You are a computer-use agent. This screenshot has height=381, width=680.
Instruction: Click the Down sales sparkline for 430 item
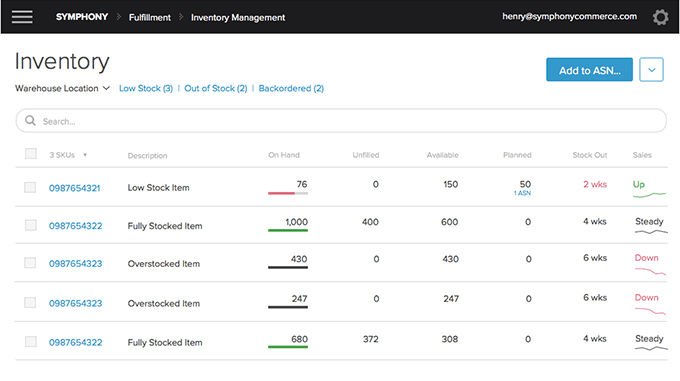[x=650, y=271]
